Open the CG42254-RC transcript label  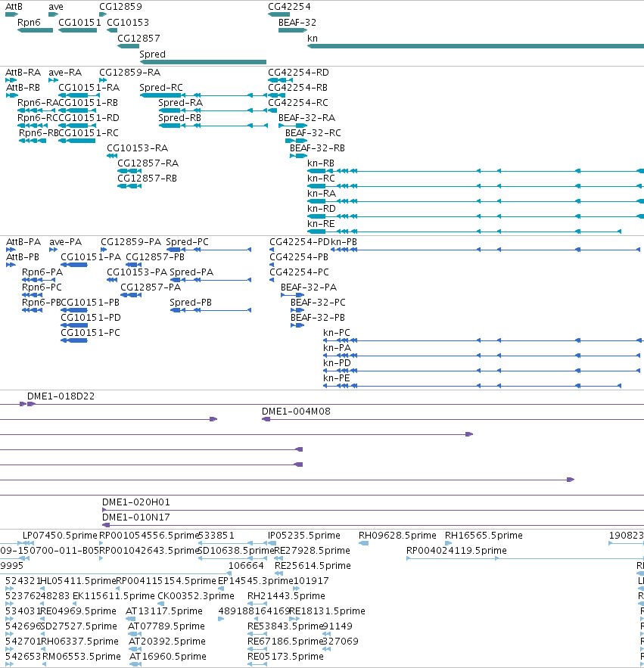click(298, 103)
